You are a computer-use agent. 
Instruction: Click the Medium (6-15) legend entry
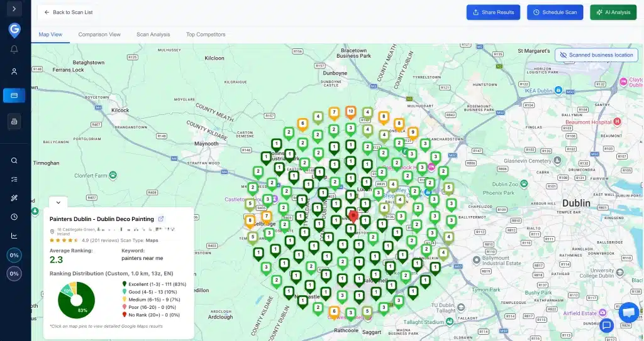point(151,300)
